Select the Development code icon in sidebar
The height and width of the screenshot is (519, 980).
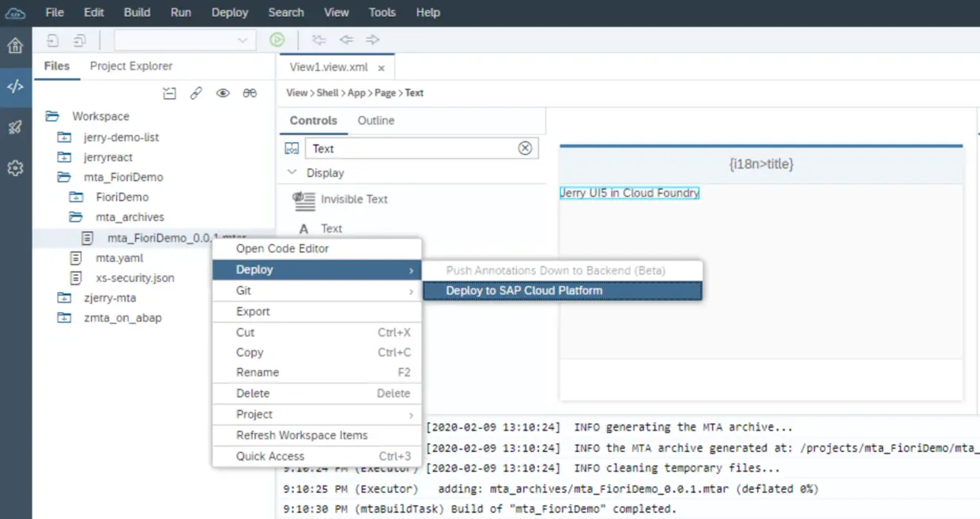(15, 87)
